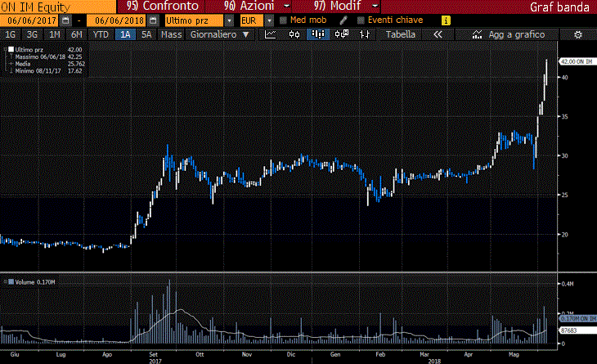Enable the Med mob checkbox

pos(284,20)
